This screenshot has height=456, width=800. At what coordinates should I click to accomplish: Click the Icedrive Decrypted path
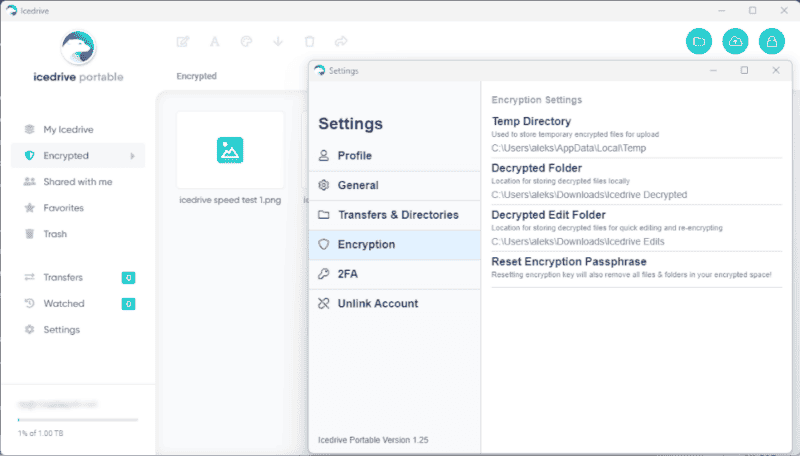[x=589, y=195]
